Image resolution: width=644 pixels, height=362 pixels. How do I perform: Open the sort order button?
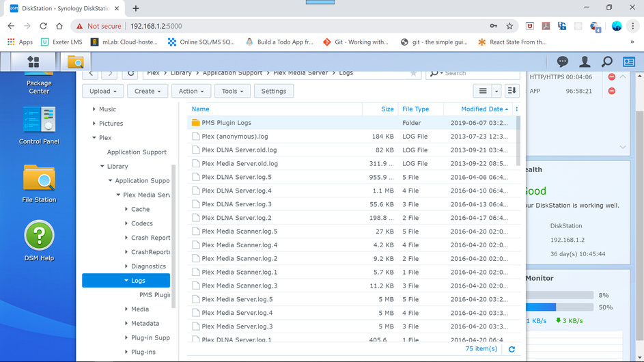pyautogui.click(x=512, y=91)
